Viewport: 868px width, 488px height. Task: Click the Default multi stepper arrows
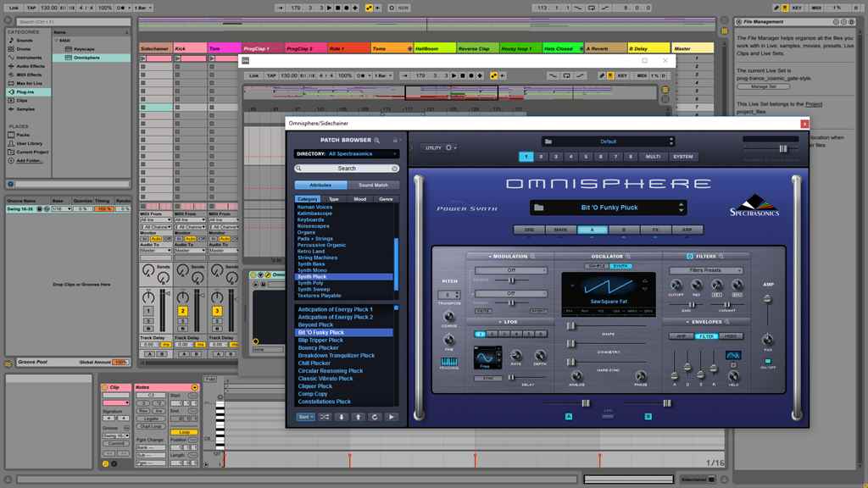671,141
